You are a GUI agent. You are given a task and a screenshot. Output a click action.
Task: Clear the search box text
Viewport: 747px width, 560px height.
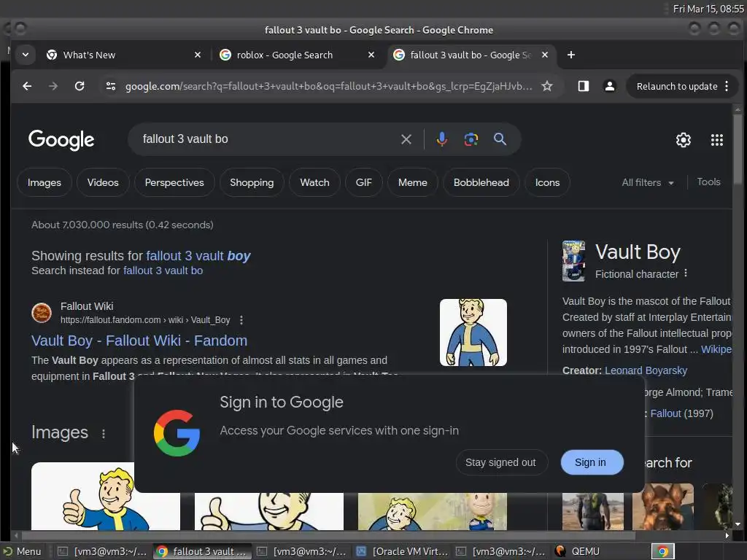406,139
